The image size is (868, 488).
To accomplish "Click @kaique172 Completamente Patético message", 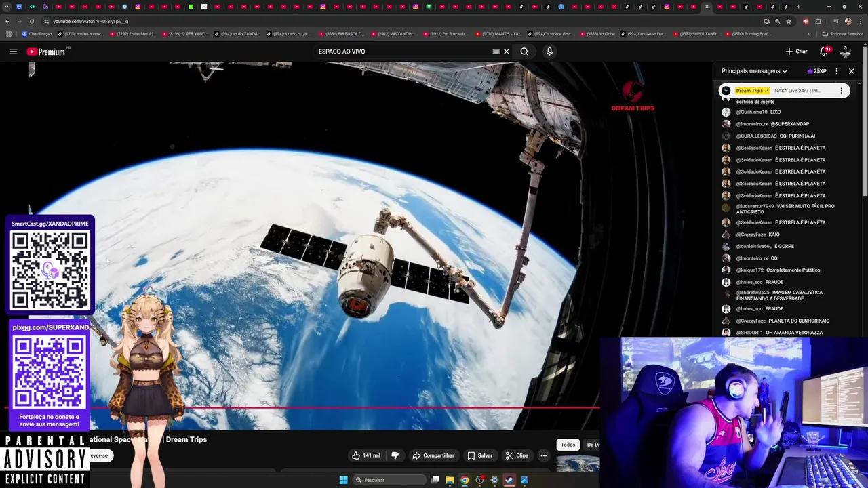I will point(778,270).
